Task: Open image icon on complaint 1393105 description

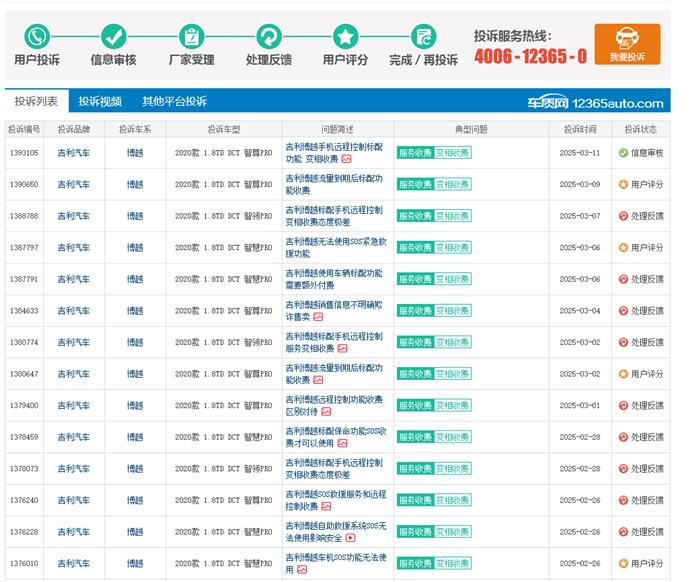Action: point(346,159)
